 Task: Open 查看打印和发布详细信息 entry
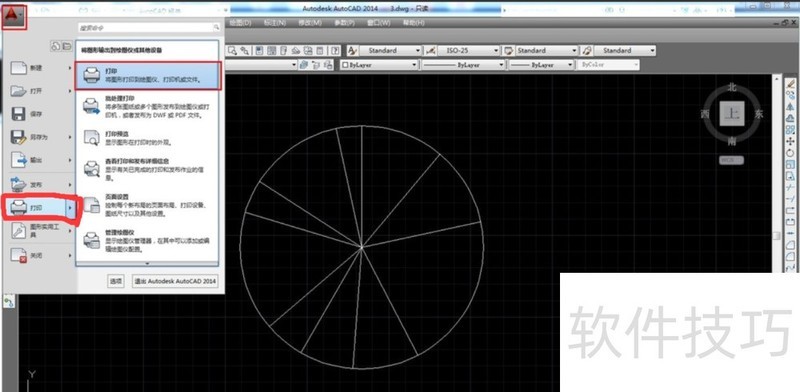(x=148, y=169)
